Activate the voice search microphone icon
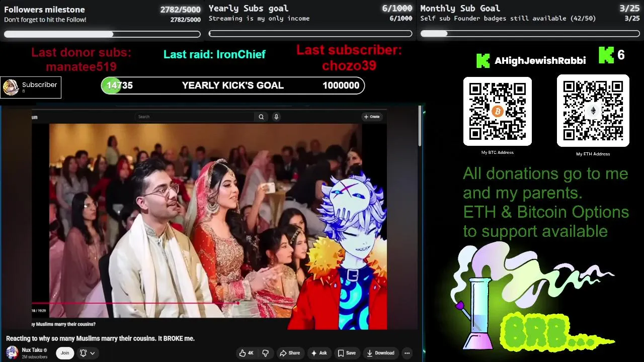 point(276,117)
